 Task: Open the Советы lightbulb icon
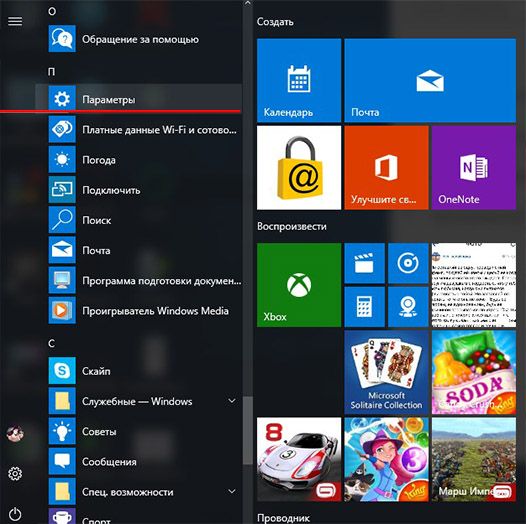[62, 431]
